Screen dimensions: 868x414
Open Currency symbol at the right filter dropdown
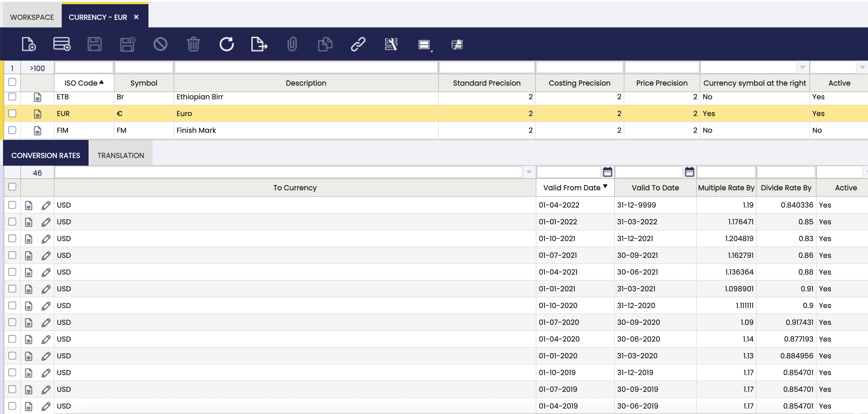point(803,67)
